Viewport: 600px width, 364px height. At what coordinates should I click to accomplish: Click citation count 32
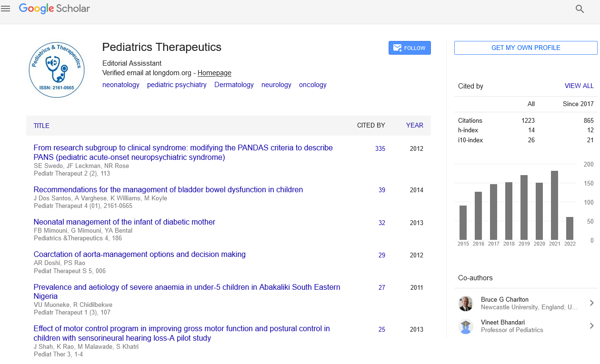coord(382,223)
